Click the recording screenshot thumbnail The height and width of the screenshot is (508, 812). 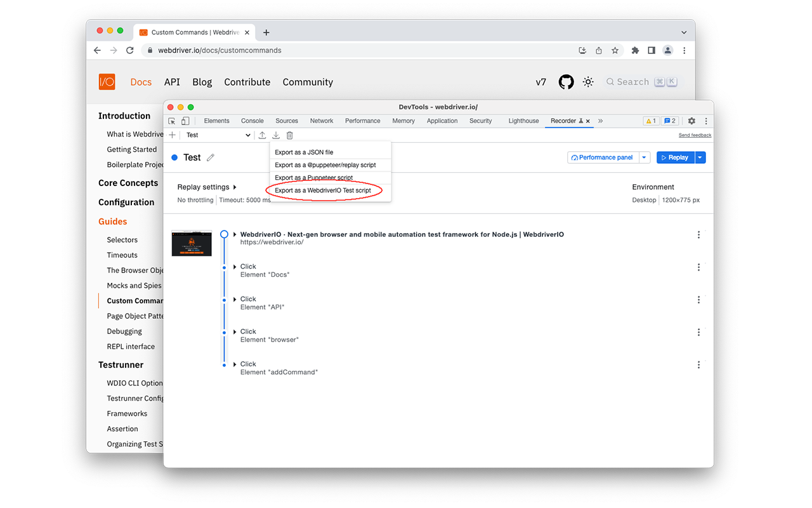[x=192, y=243]
